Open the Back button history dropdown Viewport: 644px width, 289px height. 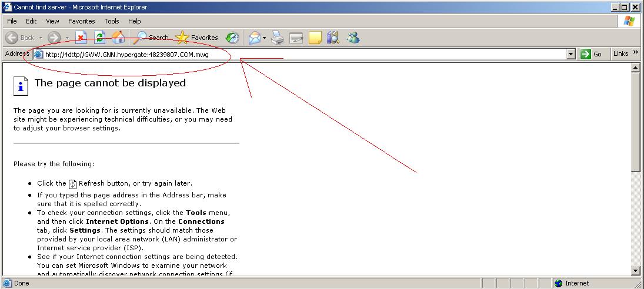pos(41,38)
